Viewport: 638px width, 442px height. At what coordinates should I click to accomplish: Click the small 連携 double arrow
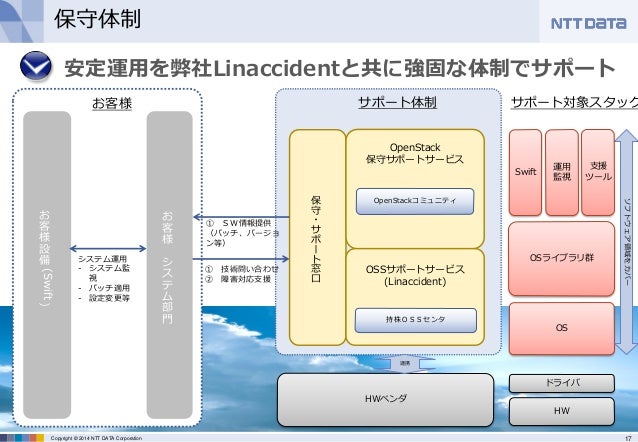tap(405, 363)
